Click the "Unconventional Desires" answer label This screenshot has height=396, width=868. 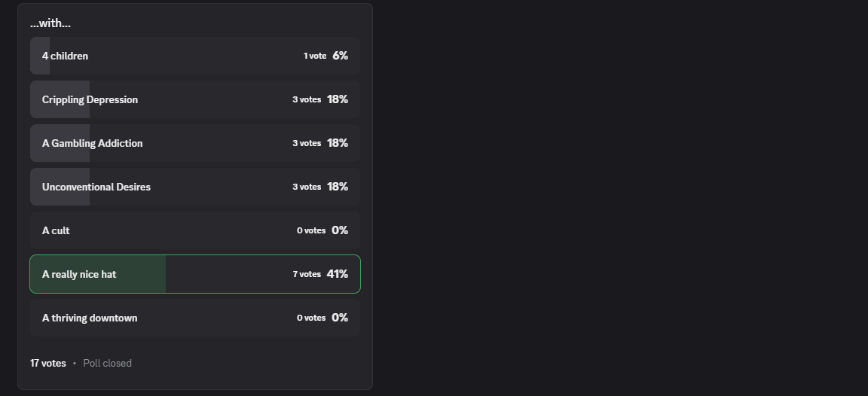[x=96, y=187]
